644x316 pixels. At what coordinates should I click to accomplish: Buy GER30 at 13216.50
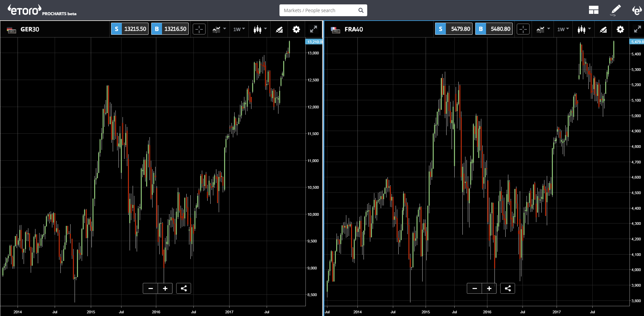(170, 29)
